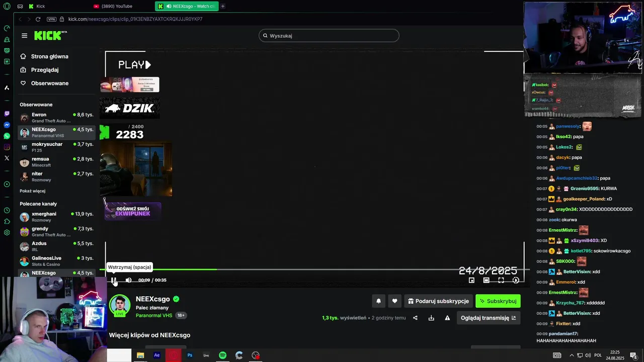Image resolution: width=644 pixels, height=362 pixels.
Task: Show hidden tray icons chevron
Action: click(572, 355)
